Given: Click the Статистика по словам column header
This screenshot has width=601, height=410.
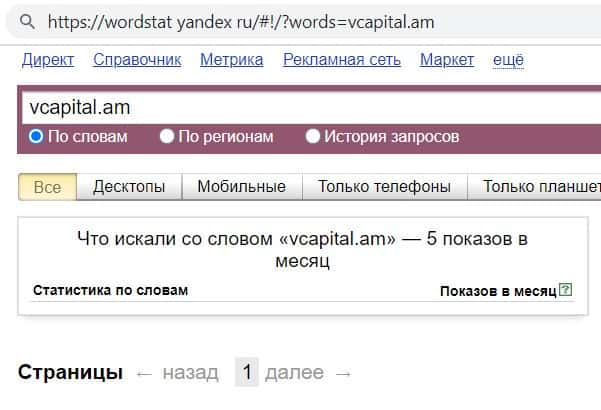Looking at the screenshot, I should click(x=110, y=290).
